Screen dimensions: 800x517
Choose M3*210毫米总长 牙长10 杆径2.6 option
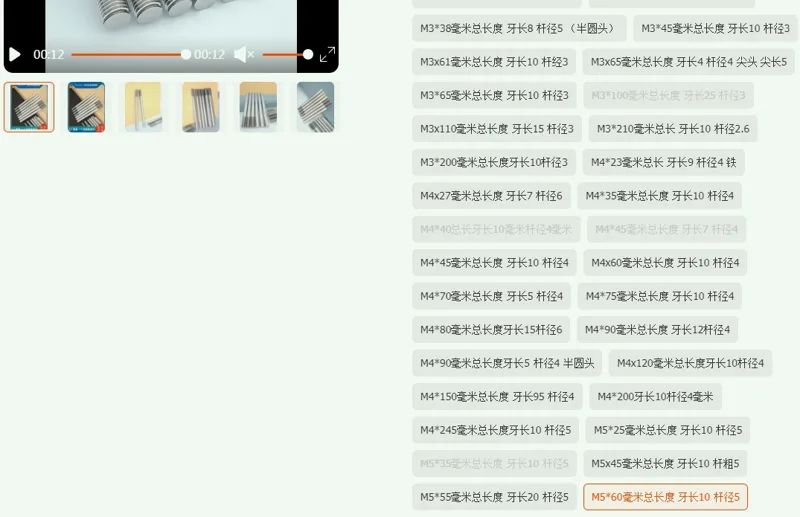coord(673,129)
